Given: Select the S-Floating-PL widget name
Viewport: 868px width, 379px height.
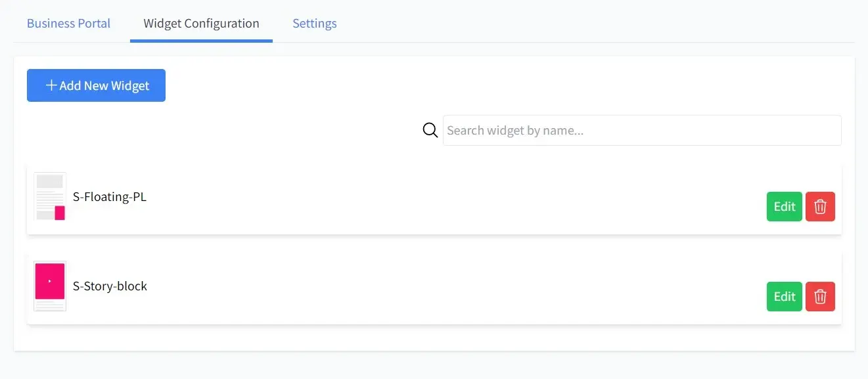Looking at the screenshot, I should tap(109, 196).
